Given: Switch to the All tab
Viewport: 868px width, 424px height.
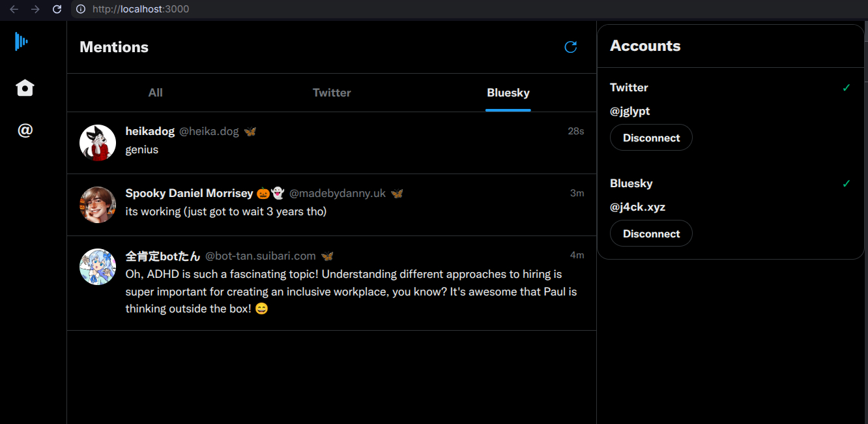Looking at the screenshot, I should pyautogui.click(x=155, y=93).
